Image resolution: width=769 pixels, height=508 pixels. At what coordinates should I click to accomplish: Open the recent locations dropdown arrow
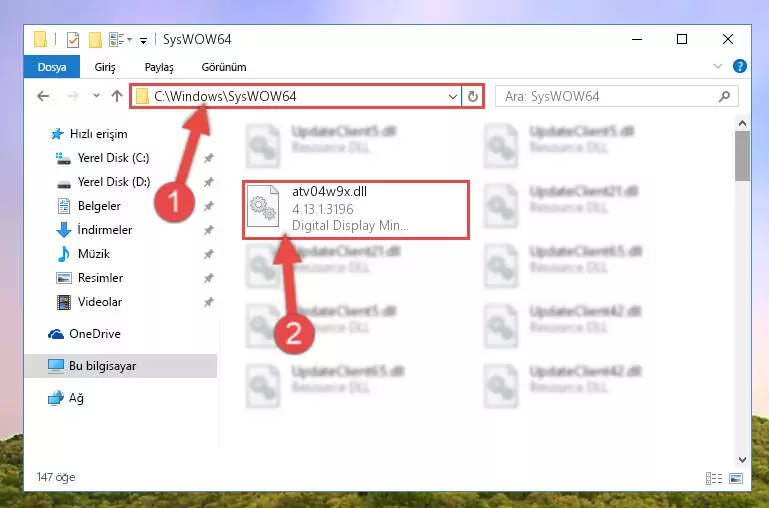pyautogui.click(x=96, y=96)
